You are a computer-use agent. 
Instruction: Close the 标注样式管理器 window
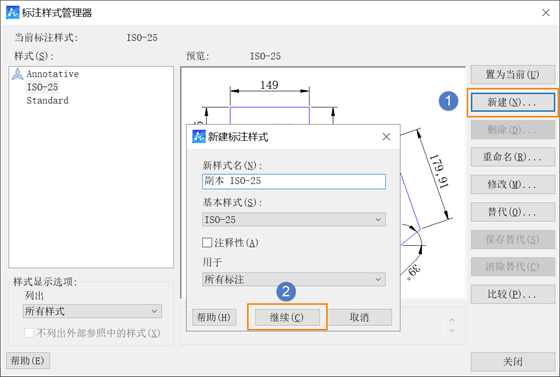click(x=545, y=13)
